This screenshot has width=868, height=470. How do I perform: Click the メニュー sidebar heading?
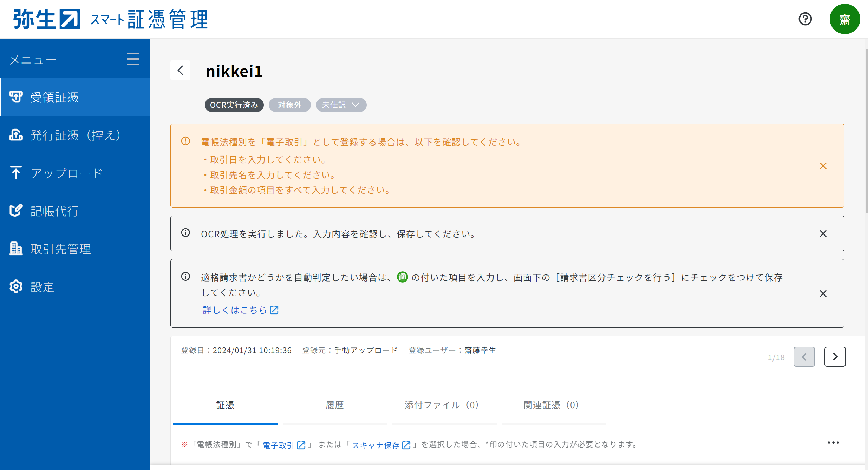[x=33, y=60]
